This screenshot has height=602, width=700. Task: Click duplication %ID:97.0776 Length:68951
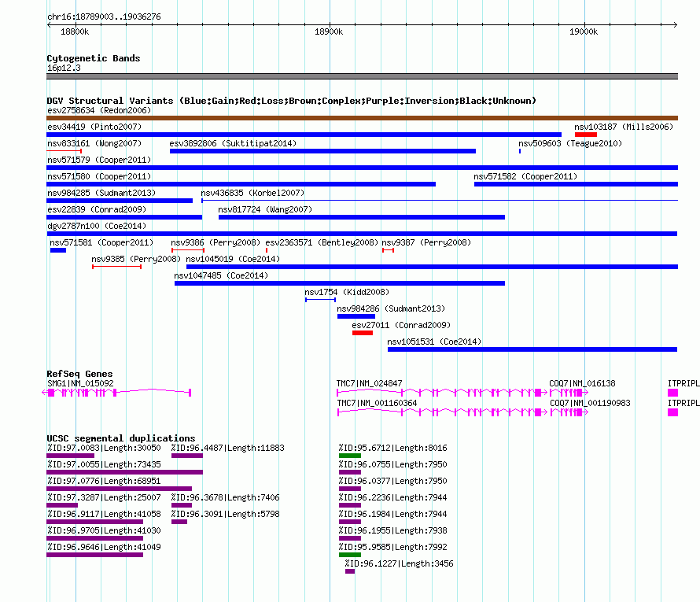pos(120,489)
